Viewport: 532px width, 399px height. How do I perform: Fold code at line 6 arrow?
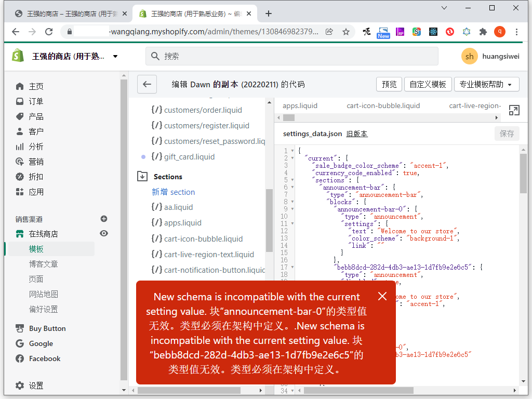tap(292, 188)
